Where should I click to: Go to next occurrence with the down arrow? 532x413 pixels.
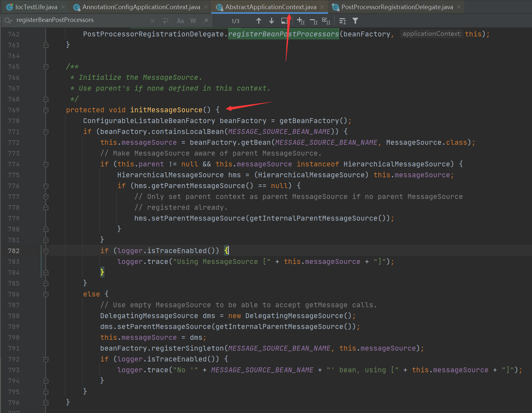coord(272,21)
